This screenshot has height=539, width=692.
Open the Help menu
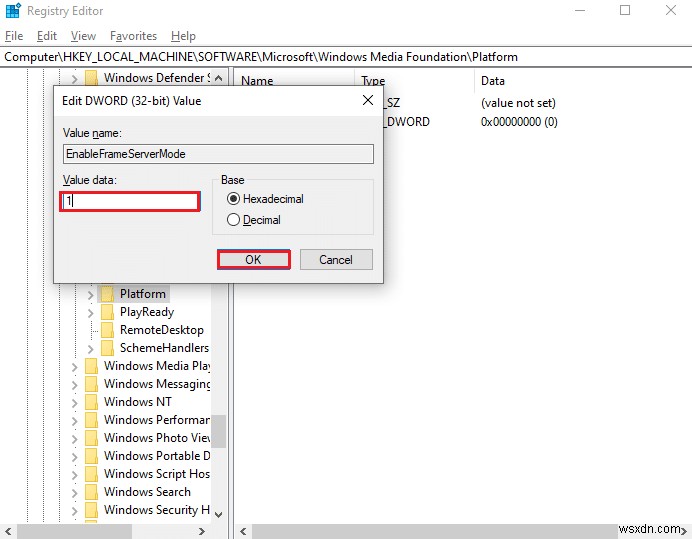tap(183, 36)
